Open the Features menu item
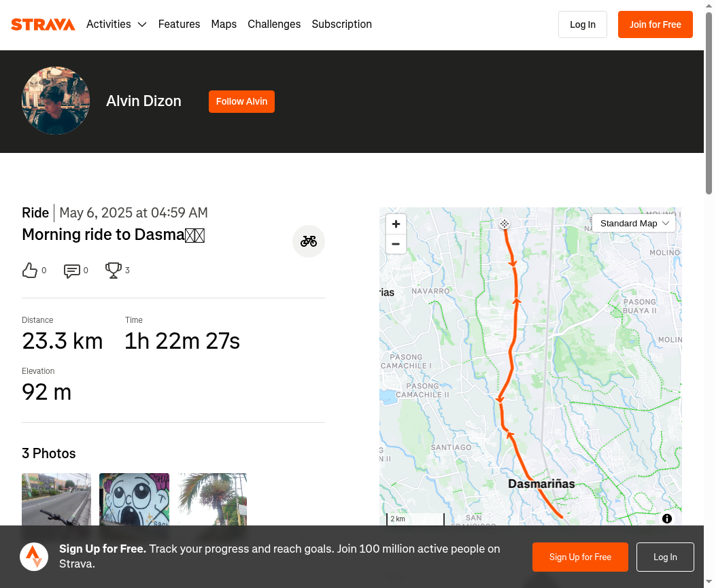Image resolution: width=714 pixels, height=588 pixels. [179, 24]
